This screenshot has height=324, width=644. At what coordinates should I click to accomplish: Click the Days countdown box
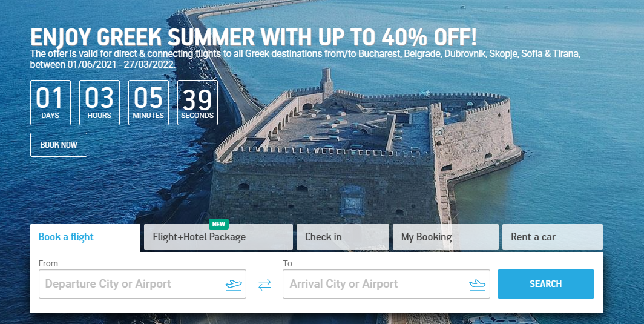click(50, 102)
